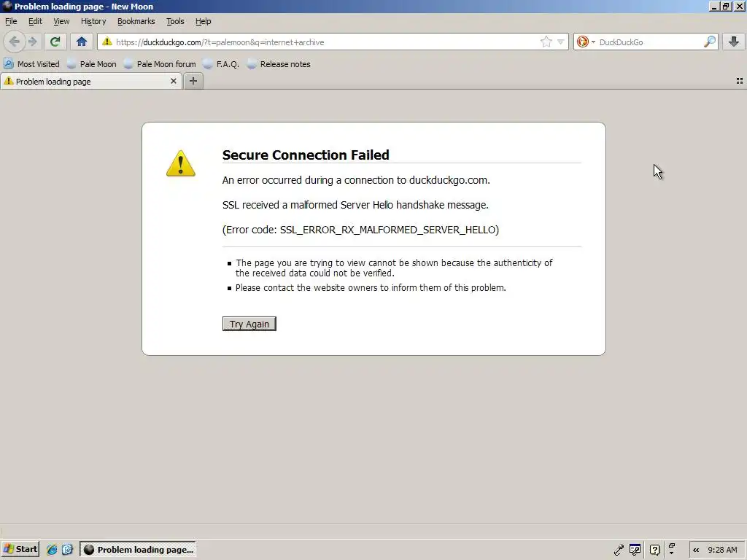Screen dimensions: 747x560
Task: Open the Most Visited bookmarks folder
Action: [x=32, y=64]
